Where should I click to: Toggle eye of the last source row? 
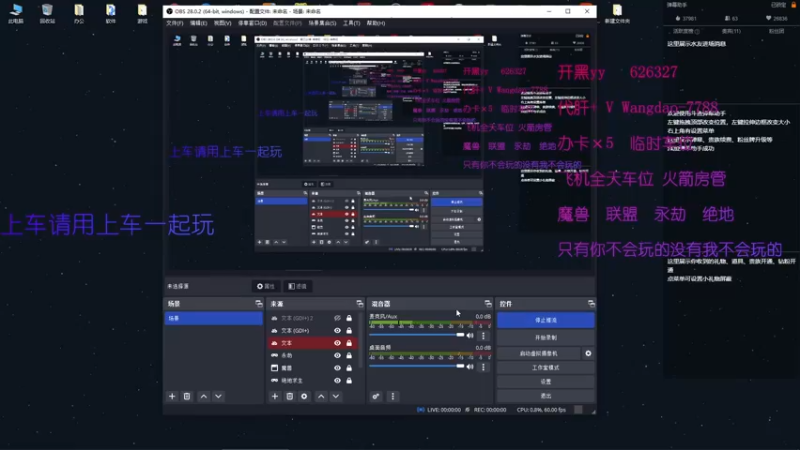[337, 381]
